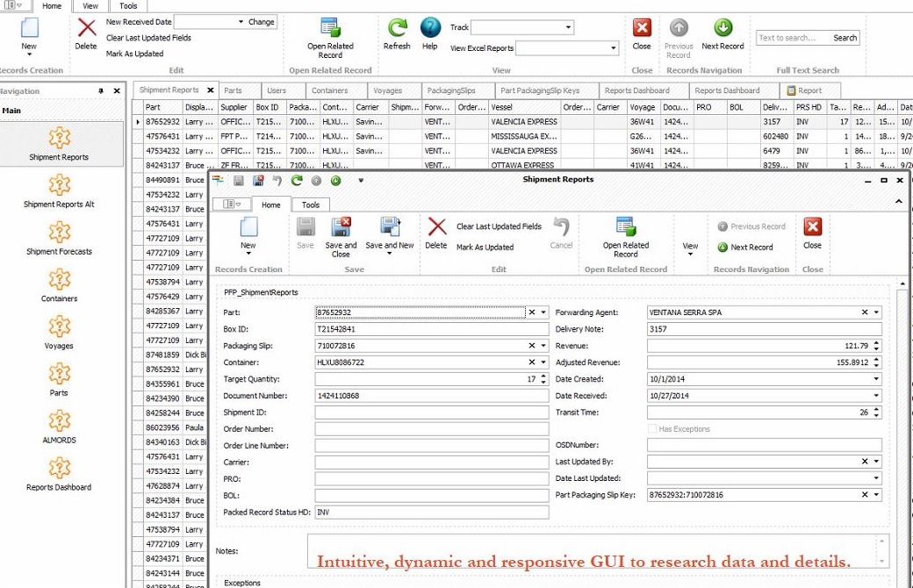
Task: Clear the Part field value
Action: coord(532,312)
